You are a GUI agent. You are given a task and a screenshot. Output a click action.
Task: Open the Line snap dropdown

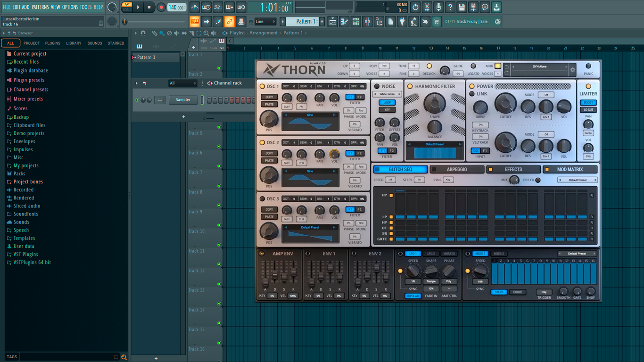coord(265,22)
